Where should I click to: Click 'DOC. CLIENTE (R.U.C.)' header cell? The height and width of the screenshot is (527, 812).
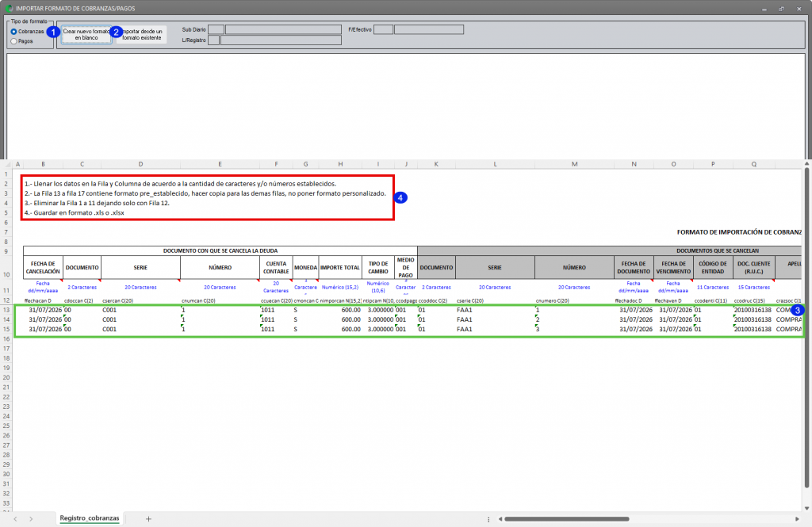[753, 267]
